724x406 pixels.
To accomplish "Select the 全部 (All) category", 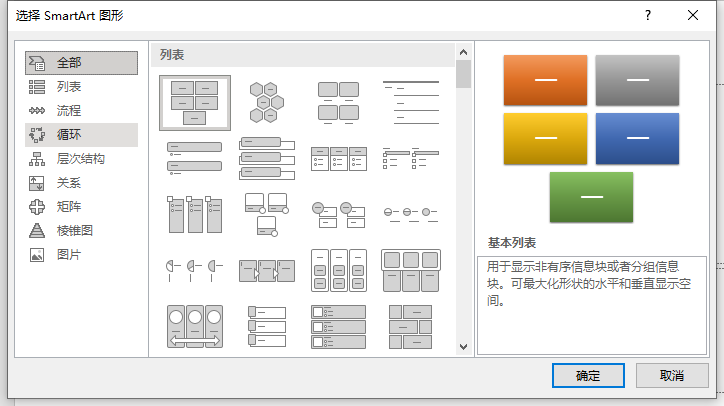I will (x=81, y=63).
